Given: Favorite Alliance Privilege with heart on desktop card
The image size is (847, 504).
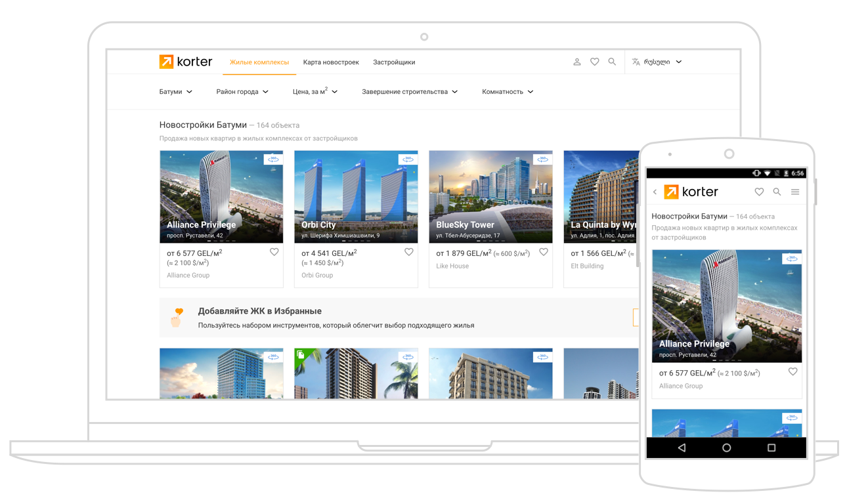Looking at the screenshot, I should [274, 252].
